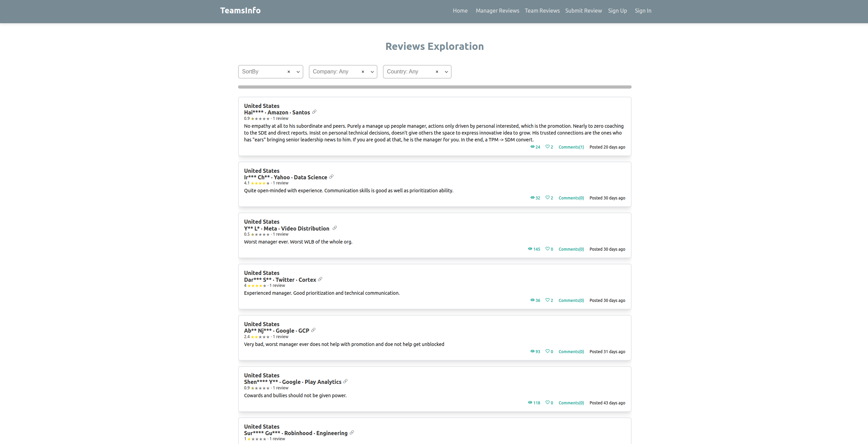868x444 pixels.
Task: Open Sign In page
Action: [643, 11]
